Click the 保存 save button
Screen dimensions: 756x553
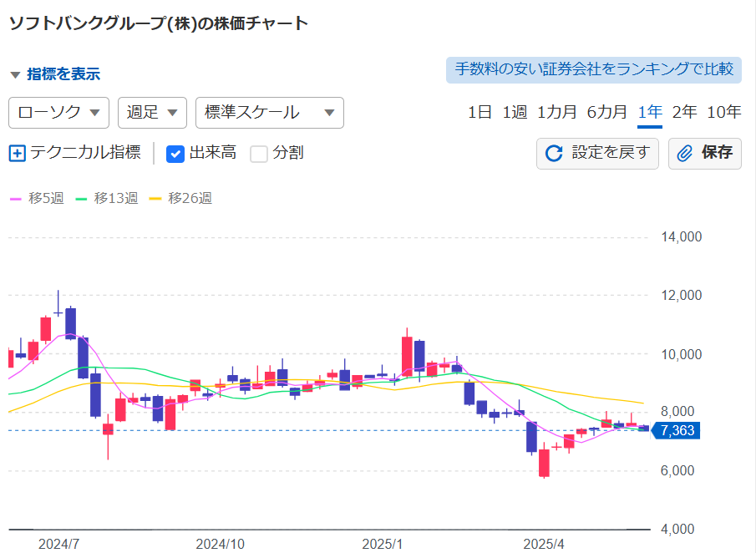[705, 154]
